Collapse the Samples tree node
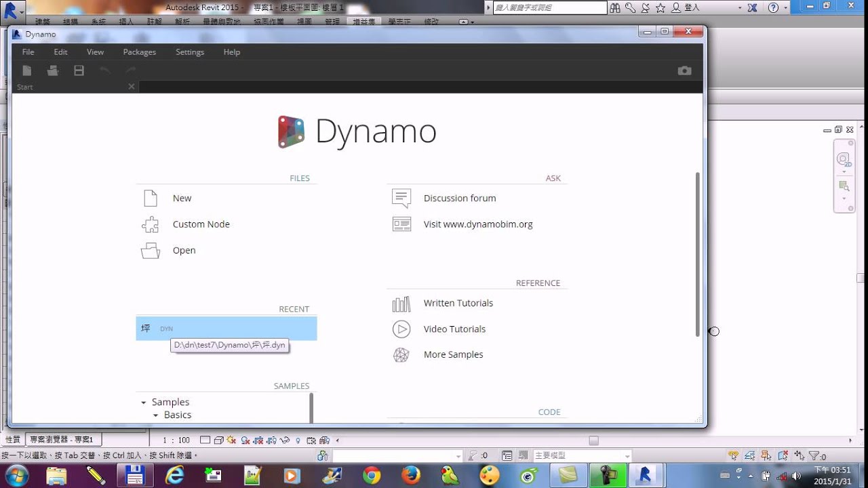Screen dimensions: 868x488 click(x=144, y=403)
